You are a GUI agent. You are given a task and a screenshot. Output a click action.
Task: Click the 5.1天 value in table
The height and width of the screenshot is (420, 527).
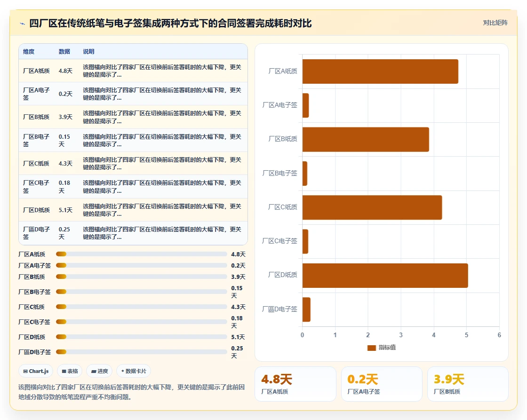tap(65, 210)
